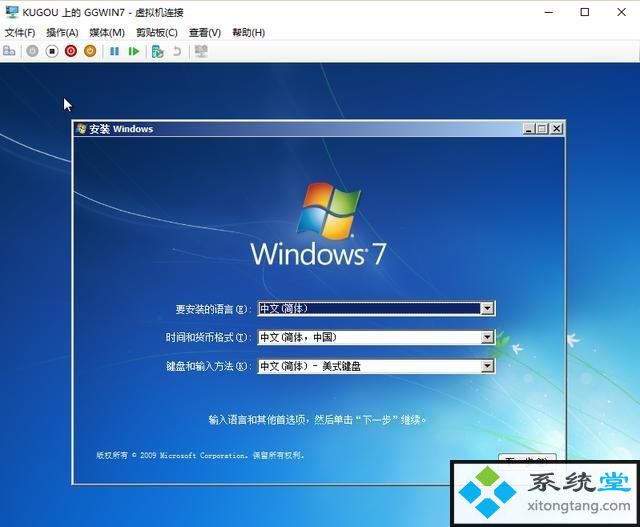Open the 查看(V) menu
This screenshot has width=640, height=527.
point(205,33)
